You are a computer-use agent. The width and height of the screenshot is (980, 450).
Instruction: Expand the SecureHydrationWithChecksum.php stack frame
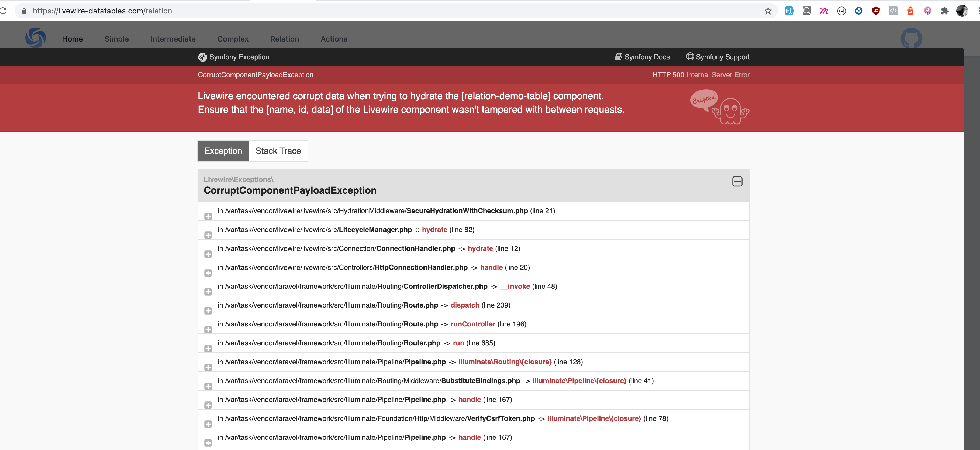click(x=208, y=216)
